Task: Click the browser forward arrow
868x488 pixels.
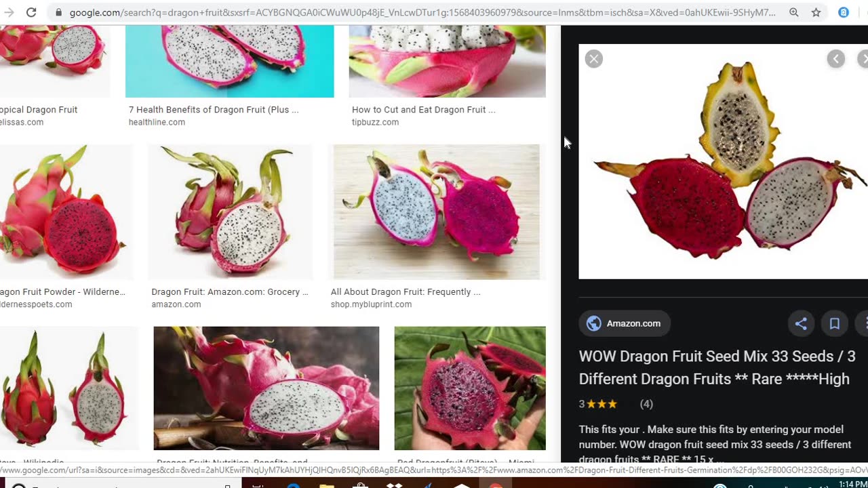Action: [9, 12]
